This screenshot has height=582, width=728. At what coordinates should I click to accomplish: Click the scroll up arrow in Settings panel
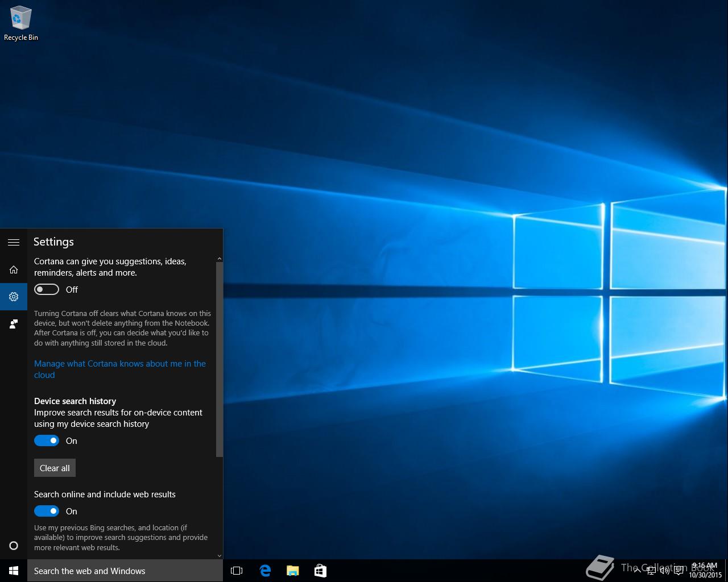click(220, 259)
